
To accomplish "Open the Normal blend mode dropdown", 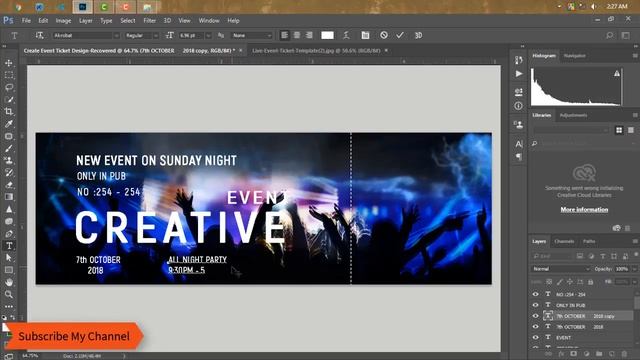I will click(x=561, y=269).
